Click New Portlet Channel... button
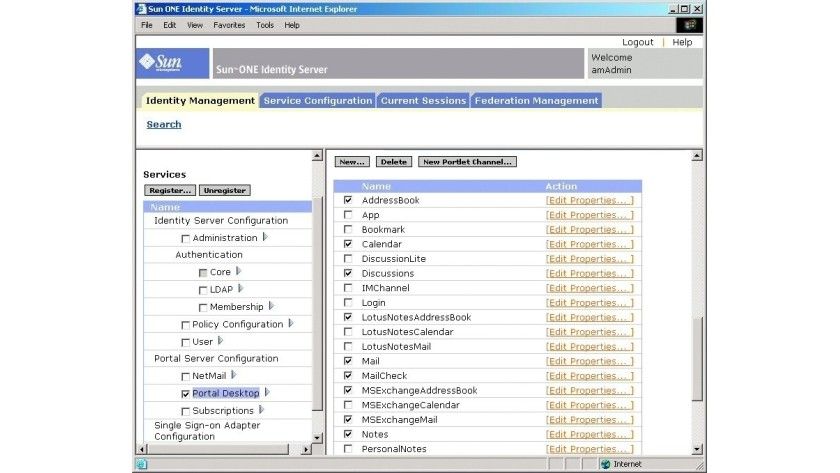This screenshot has height=473, width=840. (x=467, y=162)
